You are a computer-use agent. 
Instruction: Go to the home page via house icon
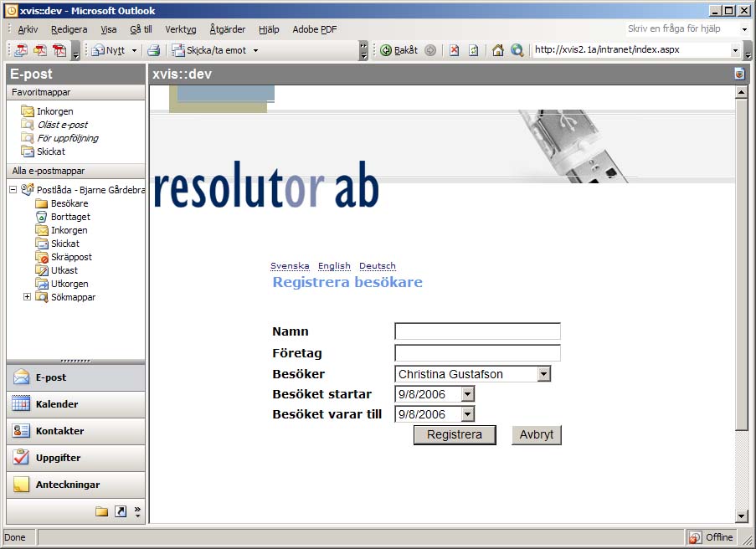click(498, 50)
